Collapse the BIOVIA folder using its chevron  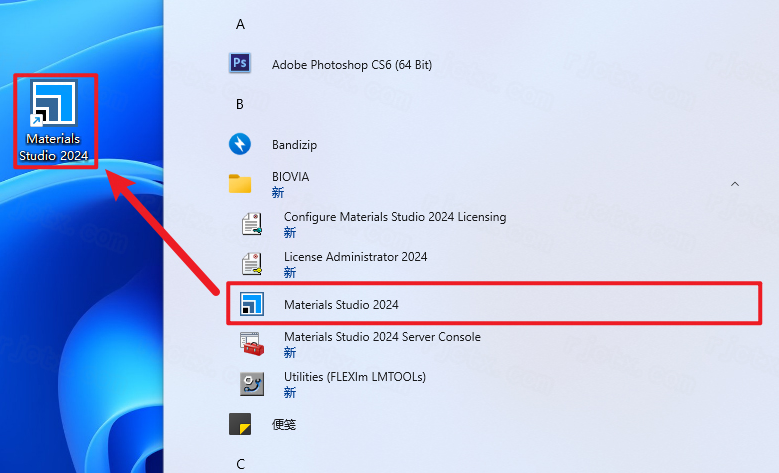pos(735,184)
